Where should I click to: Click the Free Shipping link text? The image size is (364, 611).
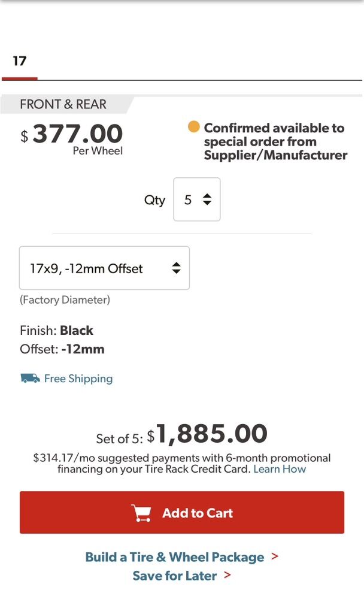pyautogui.click(x=78, y=379)
